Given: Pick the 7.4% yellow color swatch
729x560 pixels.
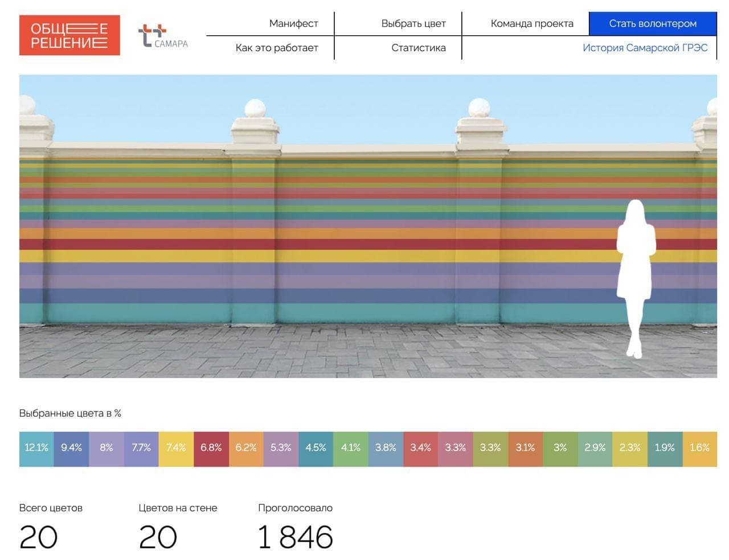Looking at the screenshot, I should pos(176,448).
